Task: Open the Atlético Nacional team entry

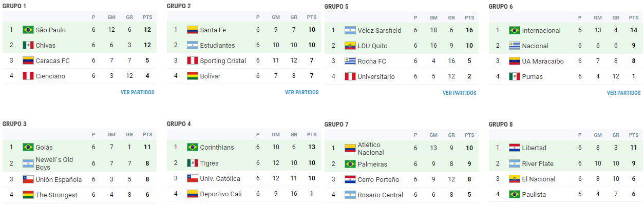Action: 371,149
